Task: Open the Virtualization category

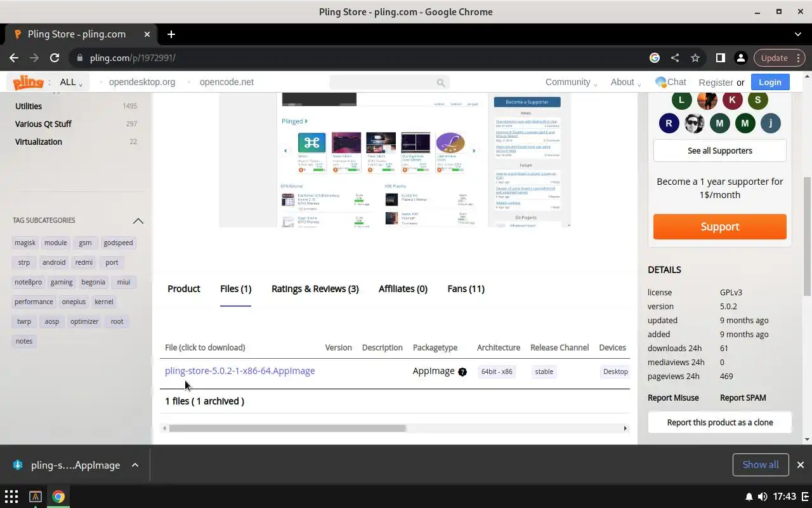Action: point(39,142)
